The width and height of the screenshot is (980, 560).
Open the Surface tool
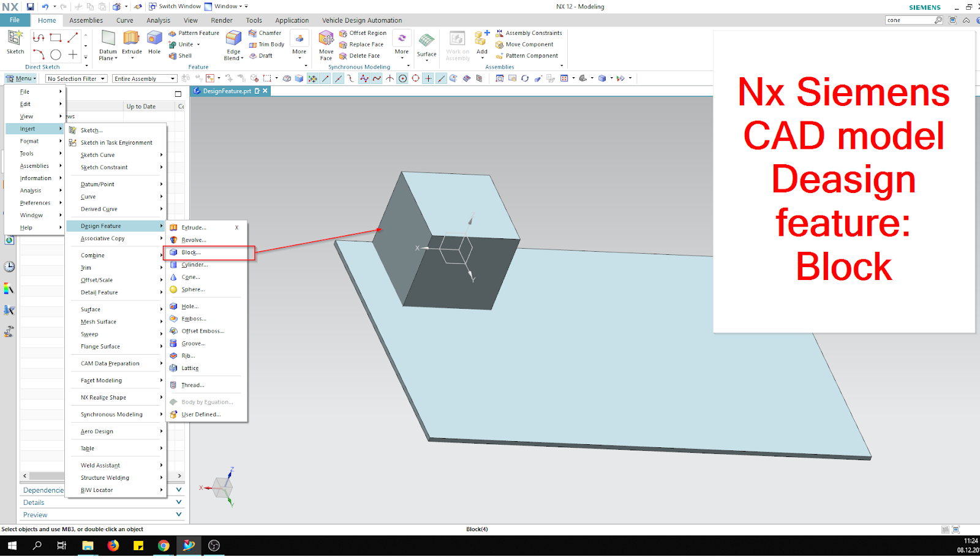(x=426, y=45)
